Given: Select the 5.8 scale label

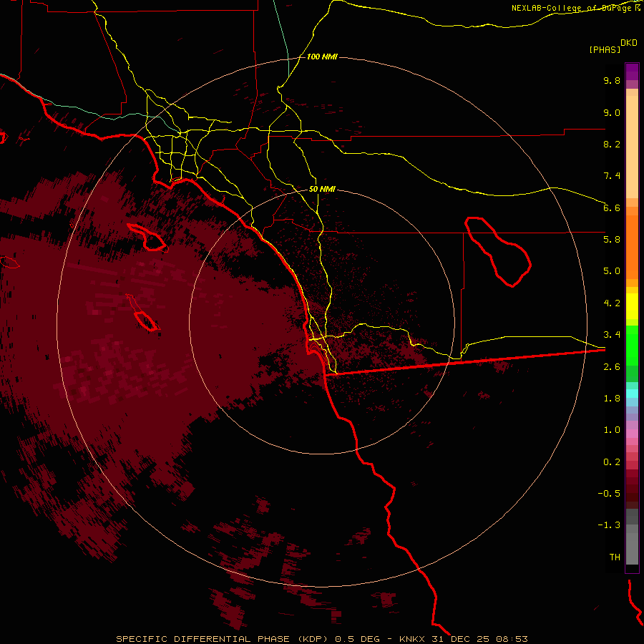Looking at the screenshot, I should click(x=612, y=239).
